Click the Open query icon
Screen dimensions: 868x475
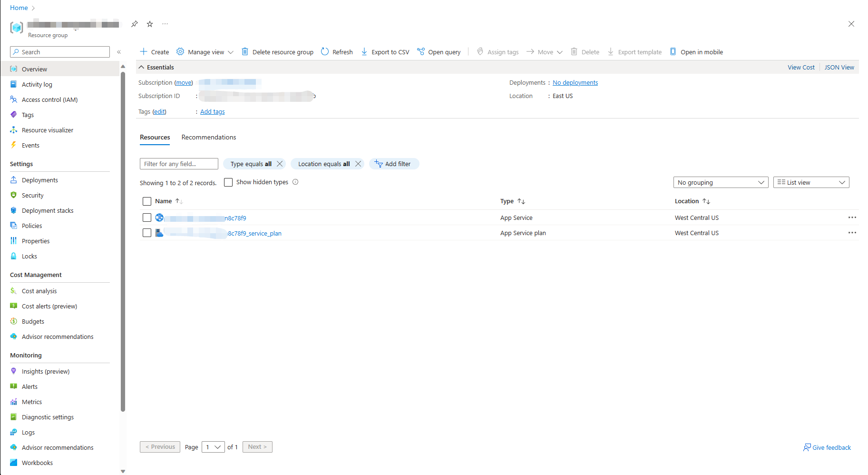coord(421,52)
